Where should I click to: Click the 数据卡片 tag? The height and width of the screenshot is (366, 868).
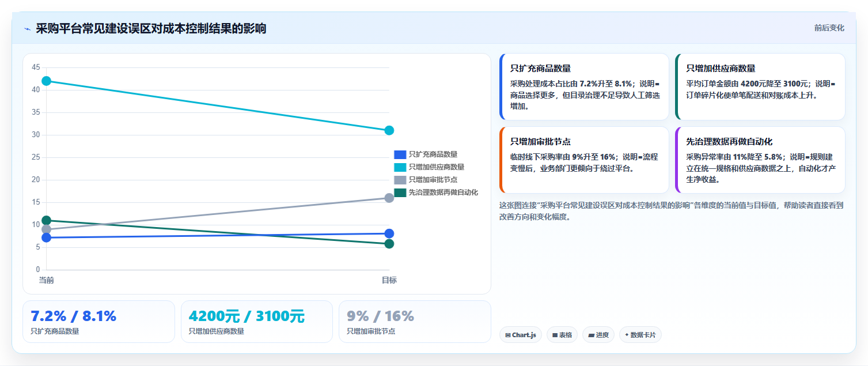coord(640,335)
